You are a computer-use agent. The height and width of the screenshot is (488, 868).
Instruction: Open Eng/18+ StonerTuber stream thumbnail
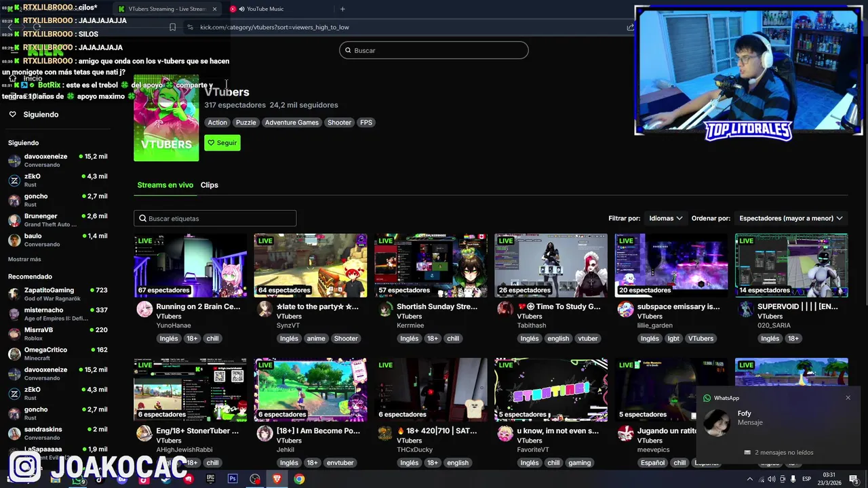coord(191,390)
